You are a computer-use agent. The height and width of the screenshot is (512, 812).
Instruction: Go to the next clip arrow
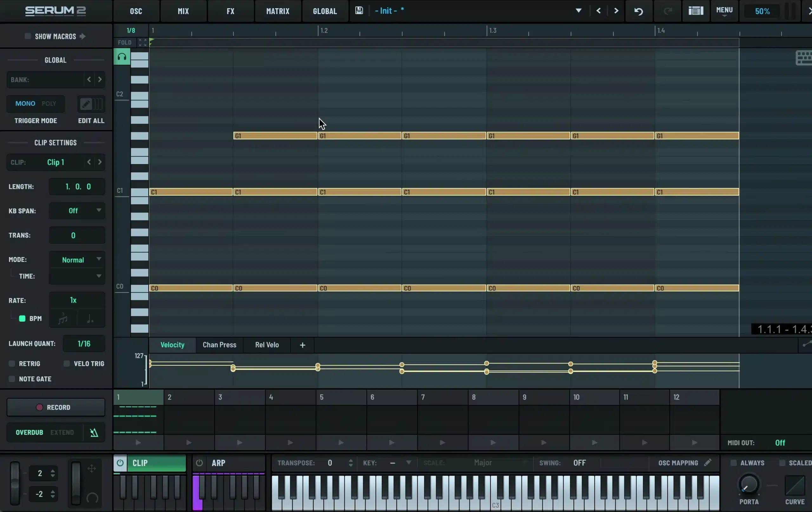[x=100, y=162]
